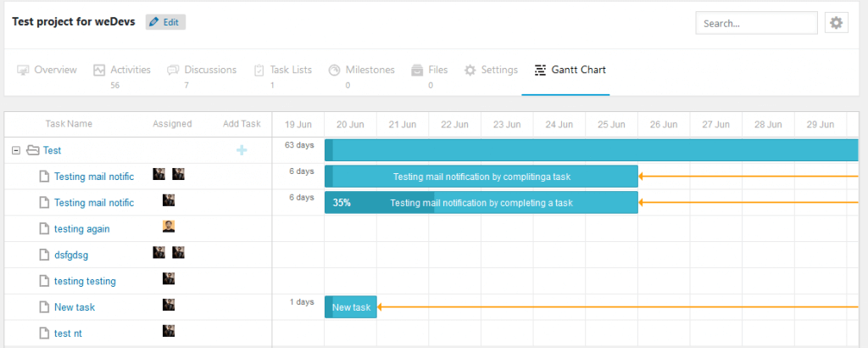Click the gear settings icon near search

836,23
